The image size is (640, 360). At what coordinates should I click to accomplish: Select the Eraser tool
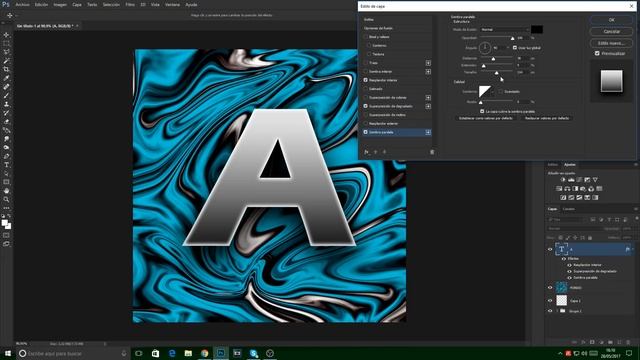tap(7, 121)
